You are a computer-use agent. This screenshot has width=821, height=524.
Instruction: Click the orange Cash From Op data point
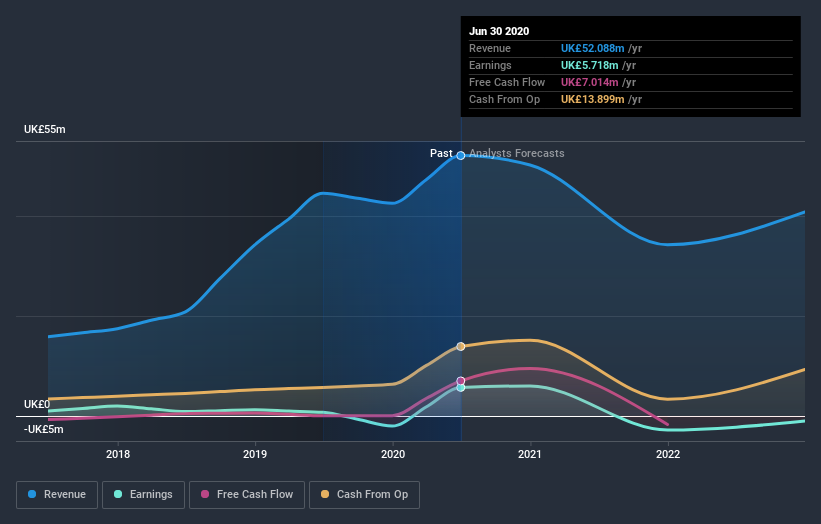click(x=461, y=347)
